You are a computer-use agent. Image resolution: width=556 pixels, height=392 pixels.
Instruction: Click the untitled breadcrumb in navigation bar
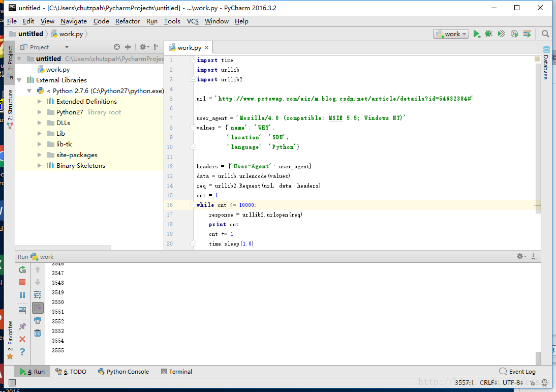click(x=26, y=34)
